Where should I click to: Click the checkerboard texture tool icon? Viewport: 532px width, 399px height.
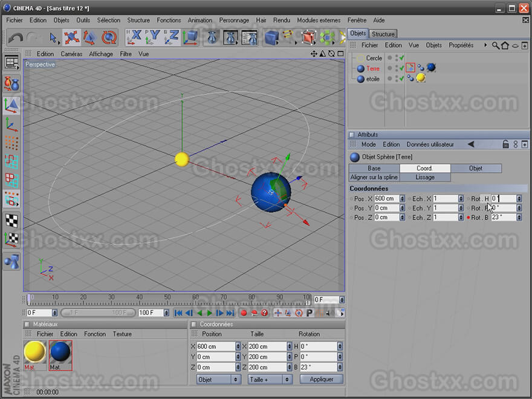[11, 221]
